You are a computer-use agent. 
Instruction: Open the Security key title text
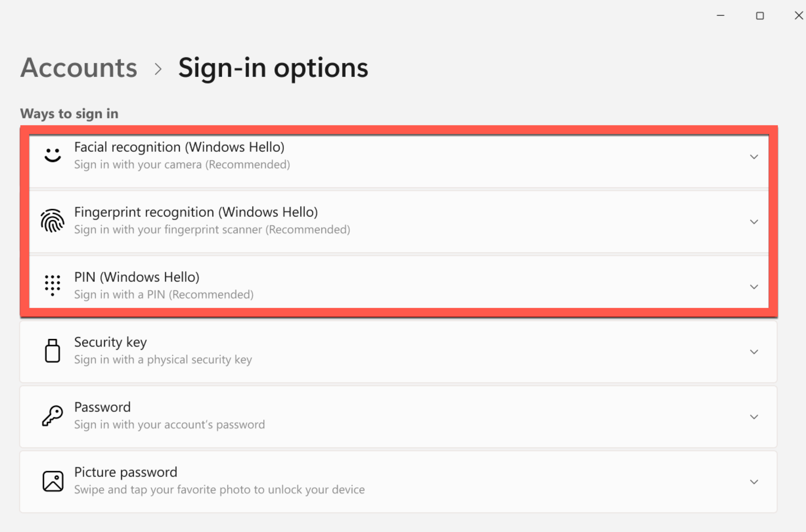click(x=111, y=342)
